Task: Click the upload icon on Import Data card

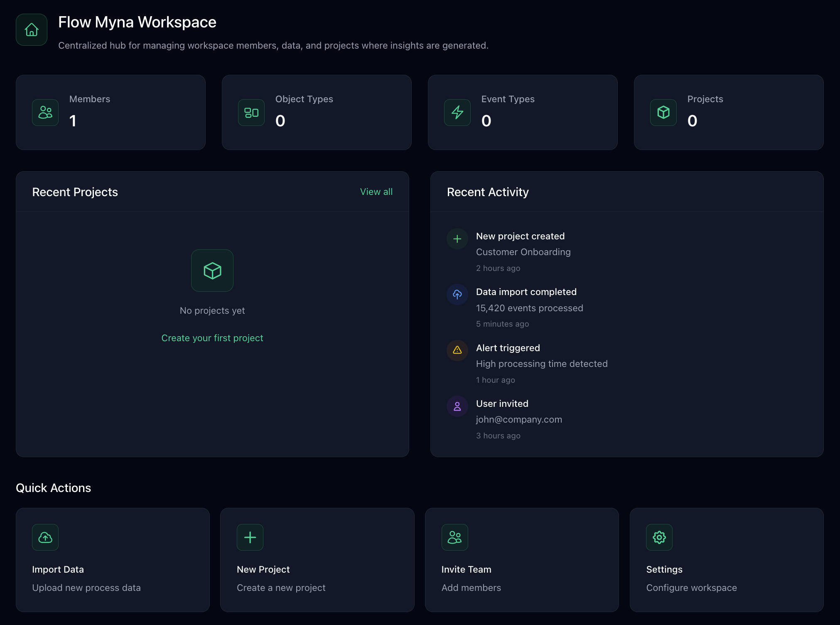Action: click(45, 537)
